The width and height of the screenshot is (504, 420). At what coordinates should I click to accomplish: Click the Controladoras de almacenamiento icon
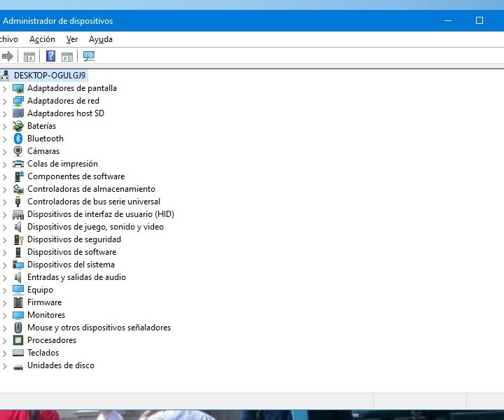(18, 189)
